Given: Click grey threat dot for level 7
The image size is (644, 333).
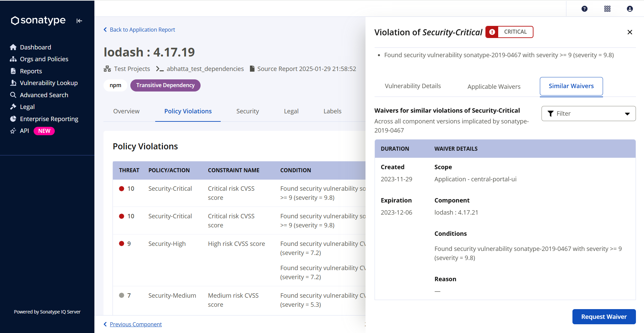Looking at the screenshot, I should pos(122,295).
